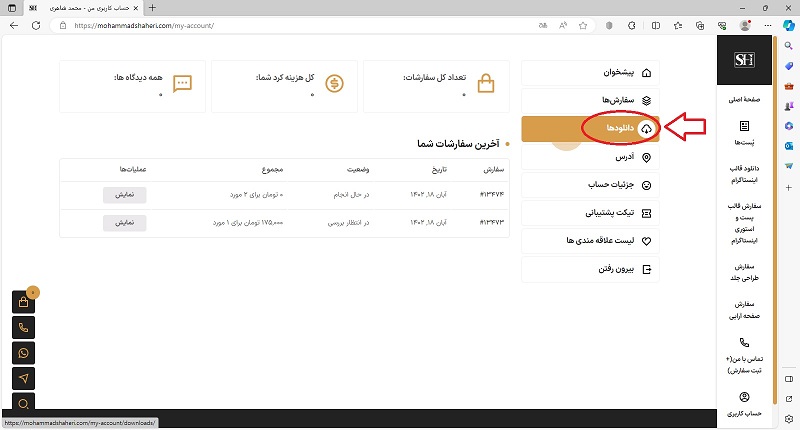Click نمایش button for the second order
Viewport: 800px width, 430px height.
coord(124,223)
